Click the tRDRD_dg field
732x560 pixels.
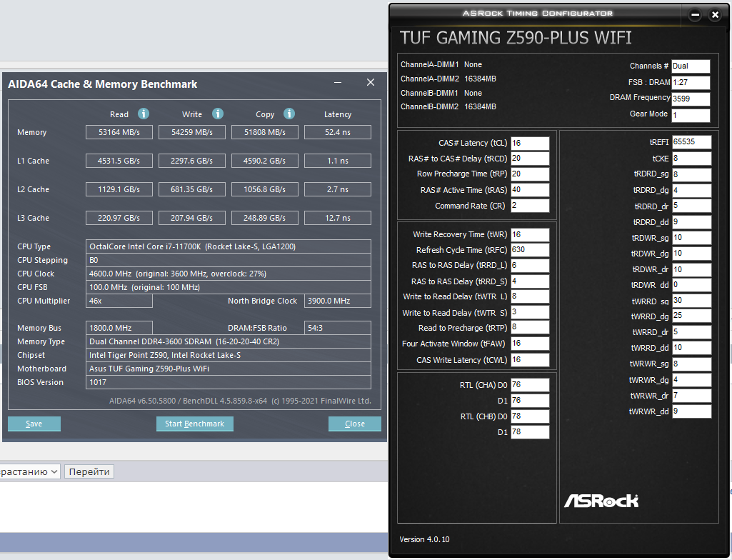coord(691,191)
